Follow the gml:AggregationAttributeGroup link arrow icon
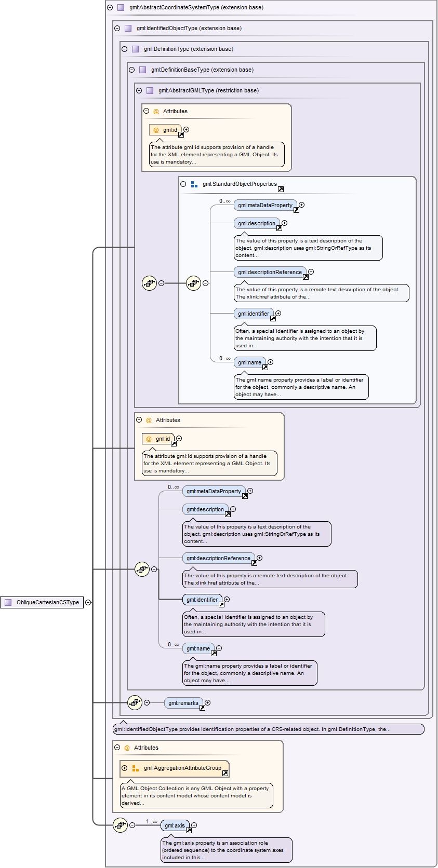The width and height of the screenshot is (438, 868). coord(225,773)
